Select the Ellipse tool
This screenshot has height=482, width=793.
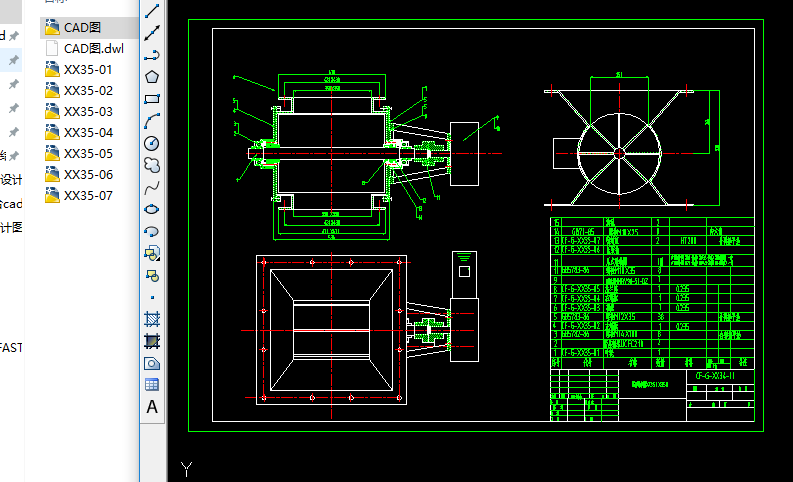153,209
